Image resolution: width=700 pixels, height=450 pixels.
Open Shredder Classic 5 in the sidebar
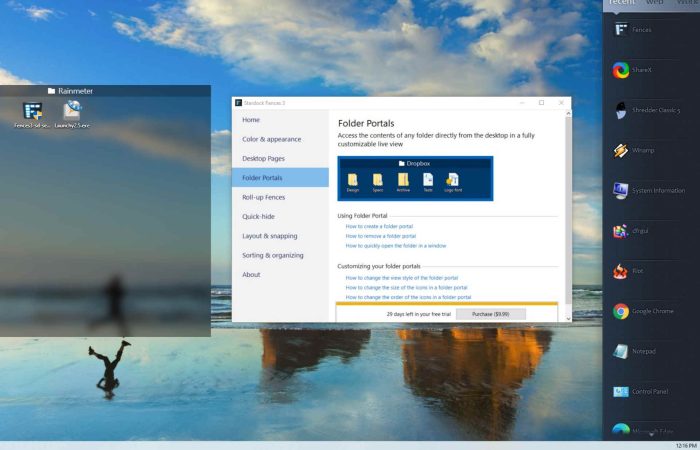pyautogui.click(x=646, y=110)
